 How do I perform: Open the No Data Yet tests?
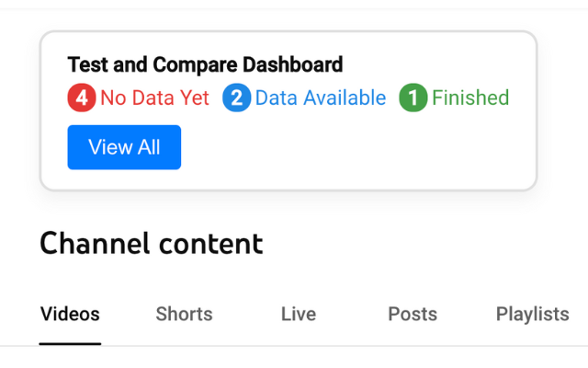click(x=154, y=98)
